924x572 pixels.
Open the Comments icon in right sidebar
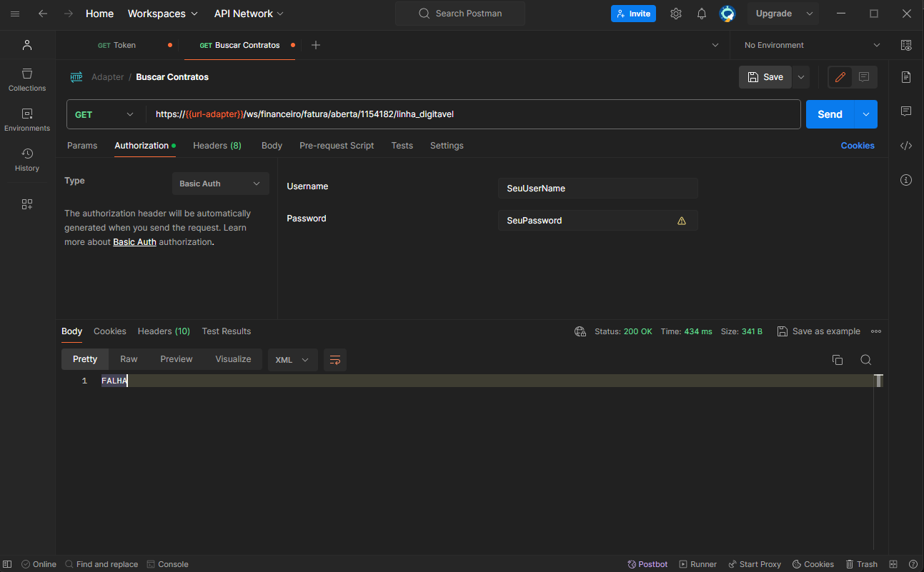(906, 111)
